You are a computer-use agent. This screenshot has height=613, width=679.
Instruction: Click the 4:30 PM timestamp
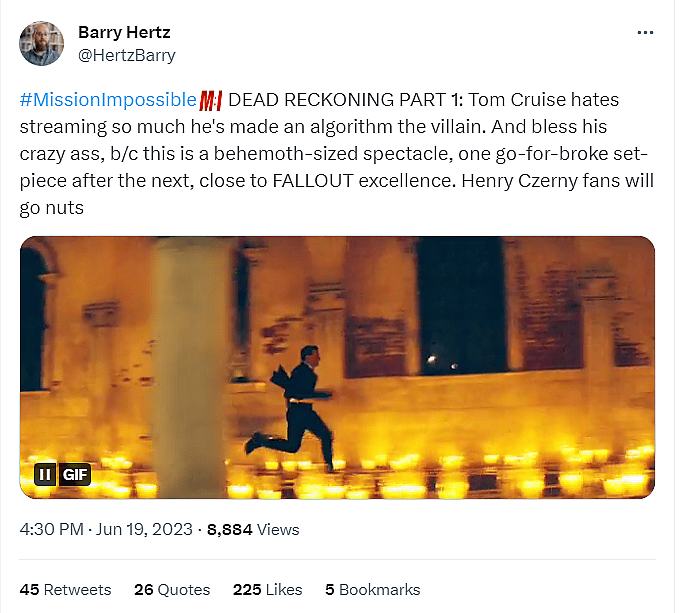50,529
